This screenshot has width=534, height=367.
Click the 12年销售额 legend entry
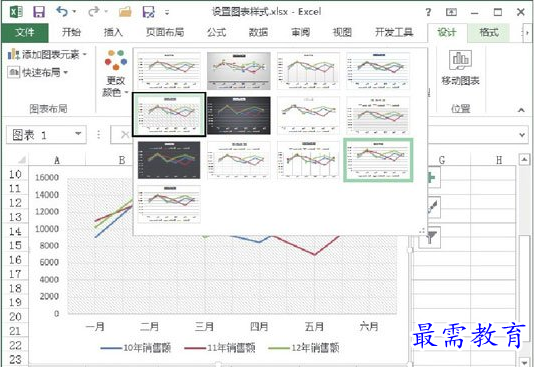tap(304, 348)
